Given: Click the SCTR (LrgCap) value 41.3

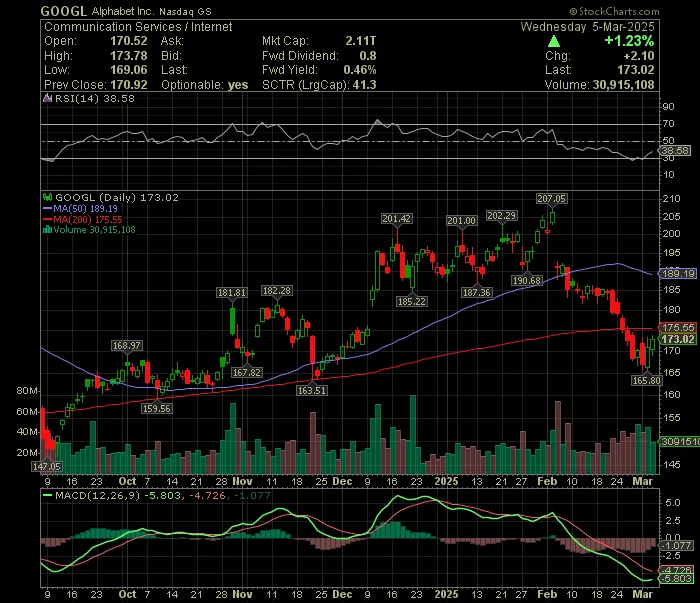Looking at the screenshot, I should (364, 85).
